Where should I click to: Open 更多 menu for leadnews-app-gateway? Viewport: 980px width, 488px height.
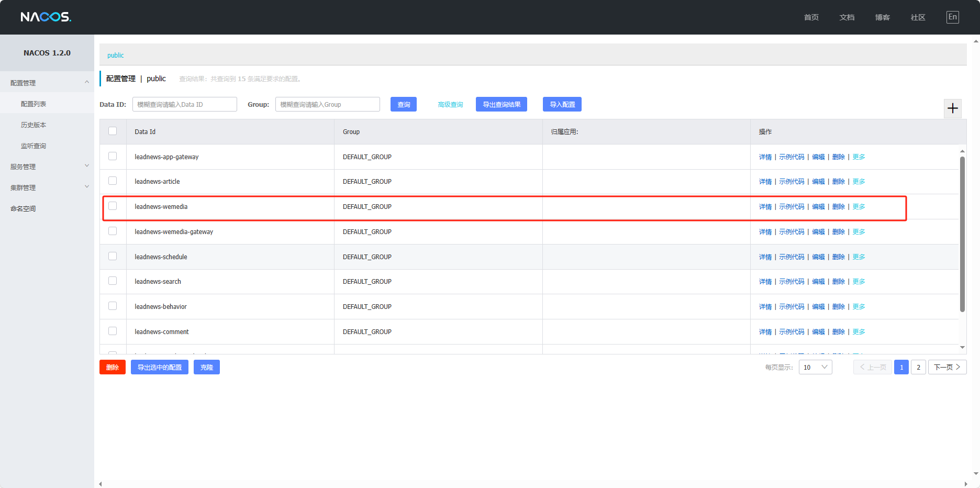[859, 157]
